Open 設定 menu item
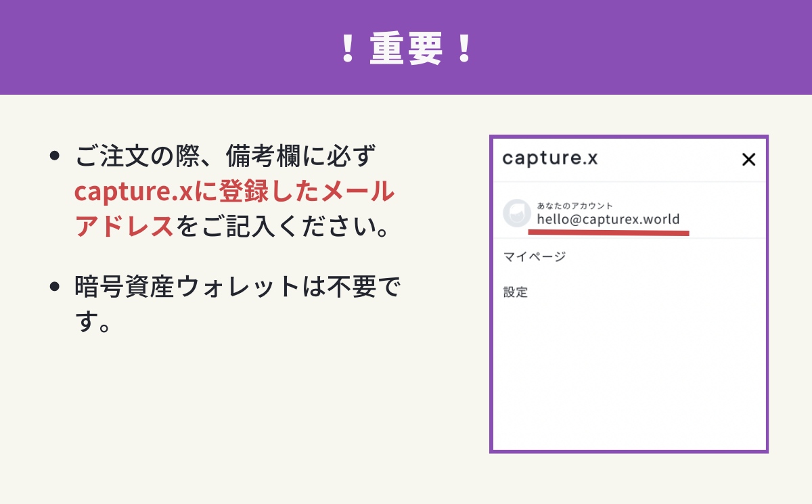The image size is (812, 504). 516,292
